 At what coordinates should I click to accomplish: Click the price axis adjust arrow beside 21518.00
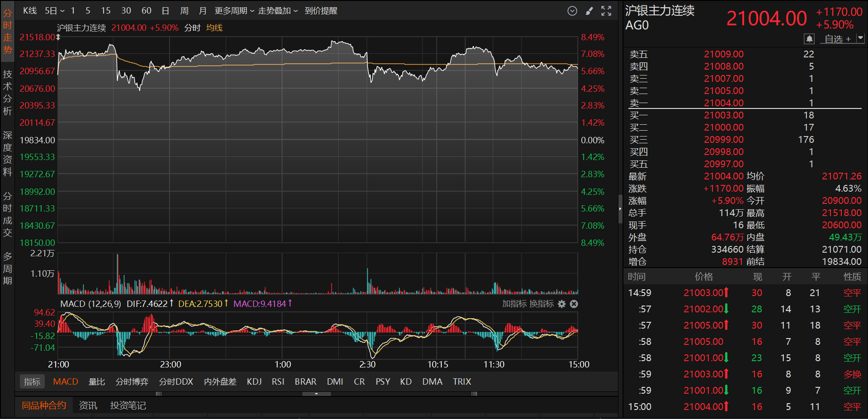[58, 37]
